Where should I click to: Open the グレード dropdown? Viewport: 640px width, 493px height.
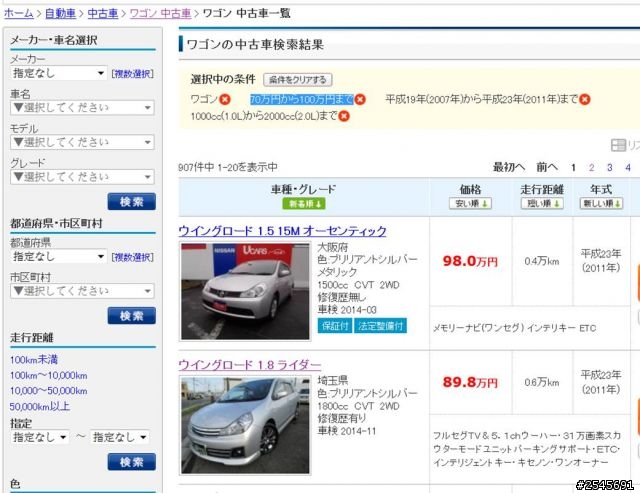coord(82,177)
